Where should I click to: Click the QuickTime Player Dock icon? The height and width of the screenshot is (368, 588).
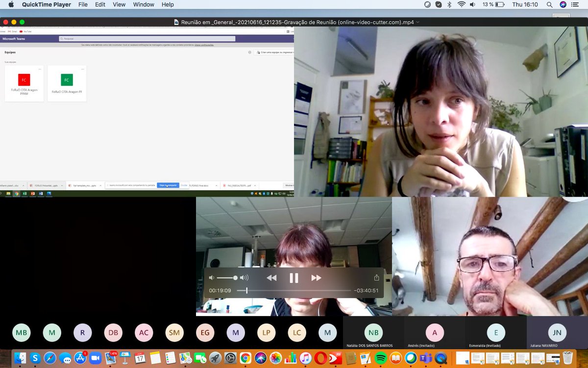click(441, 358)
